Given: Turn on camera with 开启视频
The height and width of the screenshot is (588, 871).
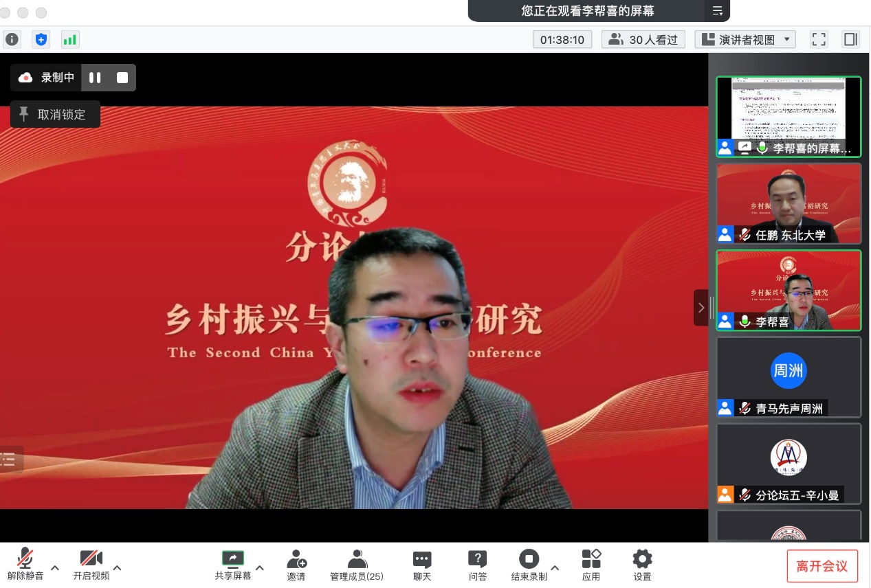Looking at the screenshot, I should click(x=91, y=565).
